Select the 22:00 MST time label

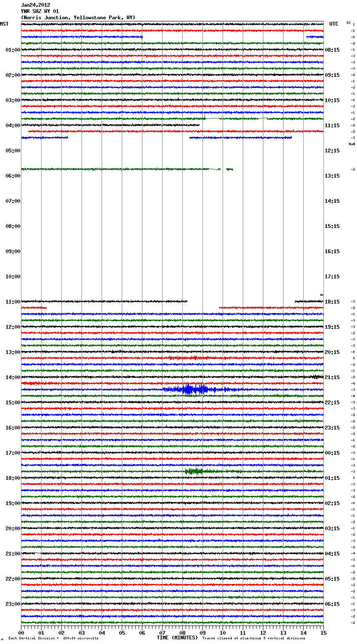point(13,579)
